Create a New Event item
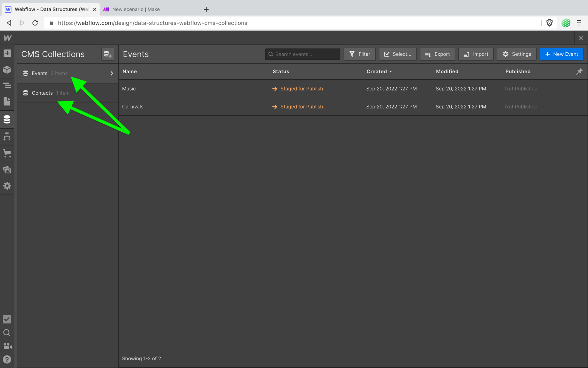Screen dimensions: 588x368 [561, 54]
